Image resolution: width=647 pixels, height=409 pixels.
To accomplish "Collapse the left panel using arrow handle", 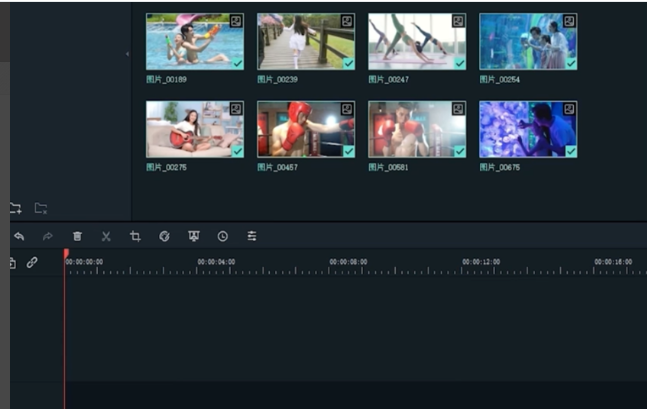I will click(x=127, y=53).
